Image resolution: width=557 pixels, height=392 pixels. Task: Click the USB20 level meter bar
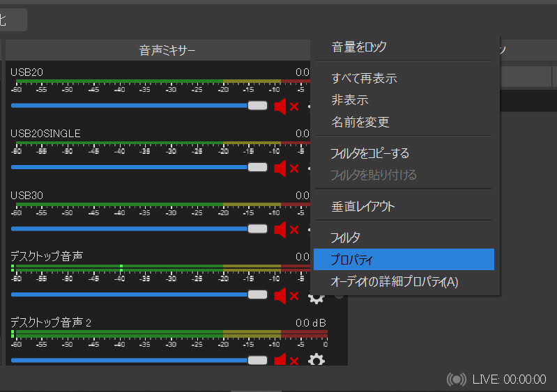(x=163, y=81)
